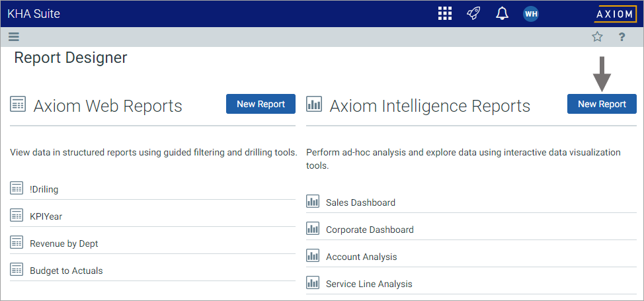644x301 pixels.
Task: Click the Axiom Web Reports table icon
Action: tap(18, 105)
